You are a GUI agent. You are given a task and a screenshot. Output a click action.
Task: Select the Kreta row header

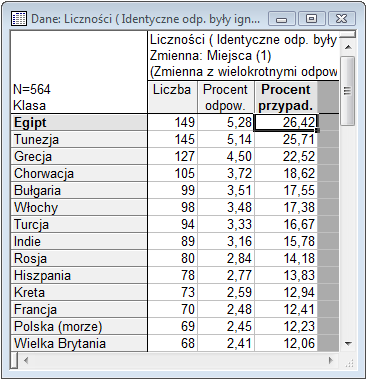pos(79,293)
